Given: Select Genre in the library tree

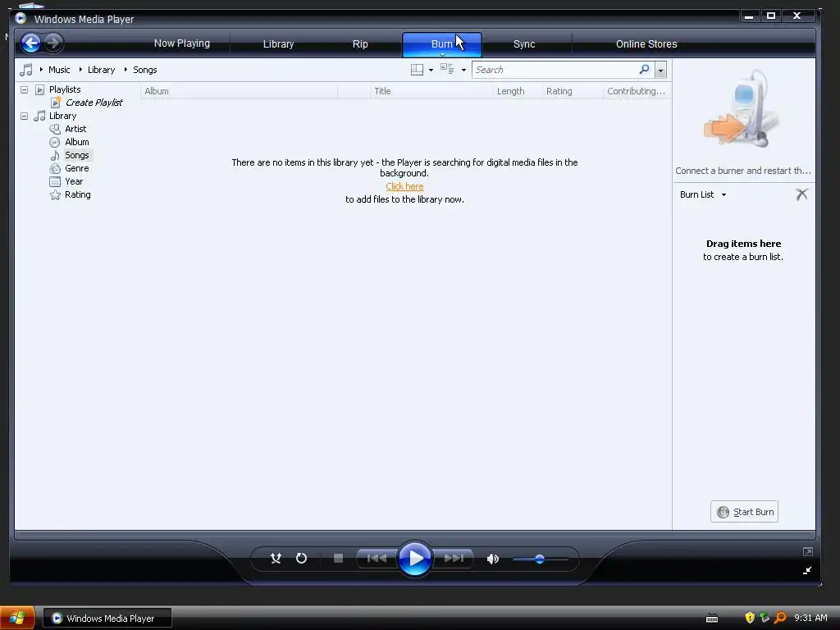Looking at the screenshot, I should tap(76, 168).
